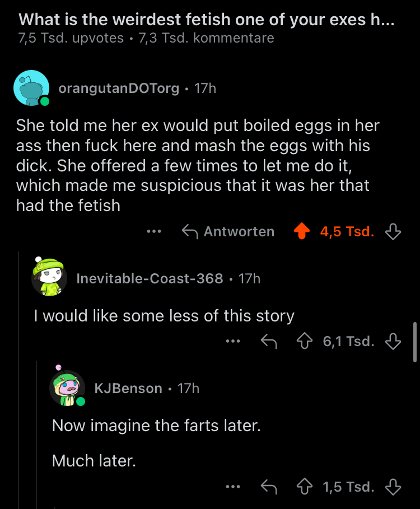
Task: Tap KJBenson's frog avatar
Action: click(x=67, y=387)
